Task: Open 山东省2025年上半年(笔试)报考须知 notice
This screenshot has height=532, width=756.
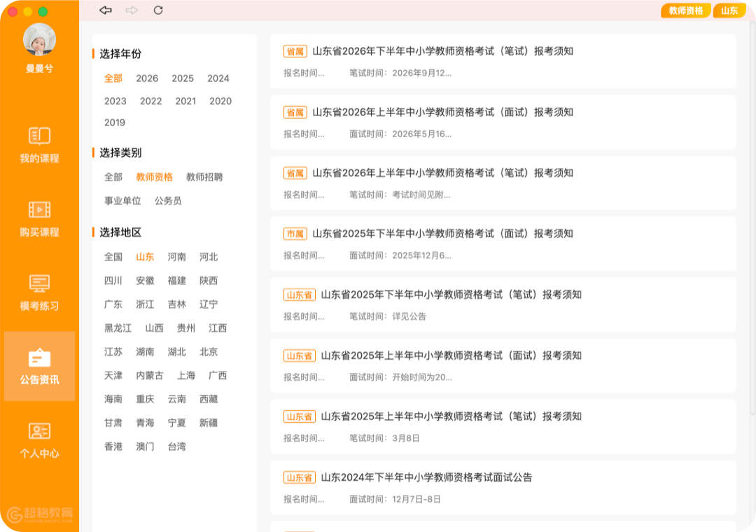Action: (503, 426)
